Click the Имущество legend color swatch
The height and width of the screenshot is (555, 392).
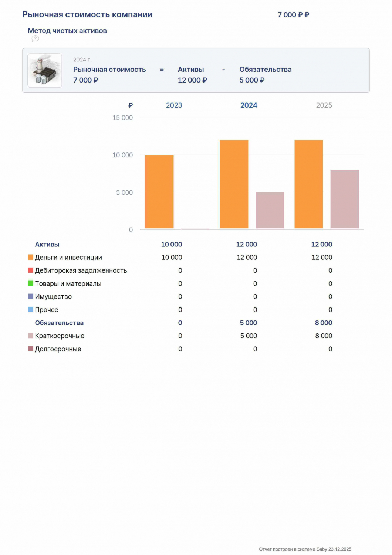pos(30,296)
